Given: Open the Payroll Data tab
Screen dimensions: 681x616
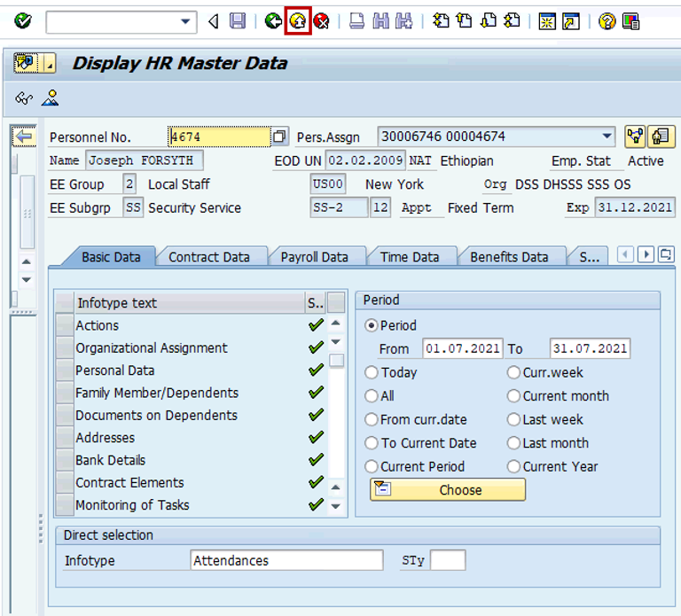Looking at the screenshot, I should point(314,257).
